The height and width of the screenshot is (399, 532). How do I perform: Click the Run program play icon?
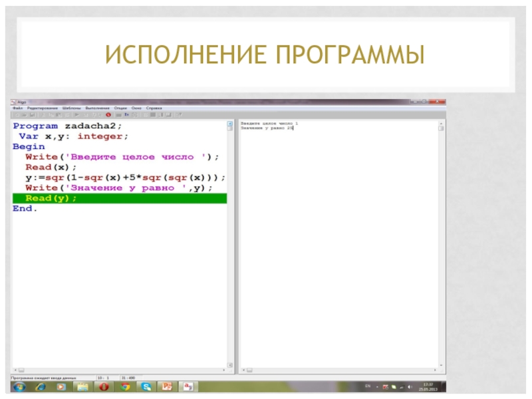tap(77, 115)
